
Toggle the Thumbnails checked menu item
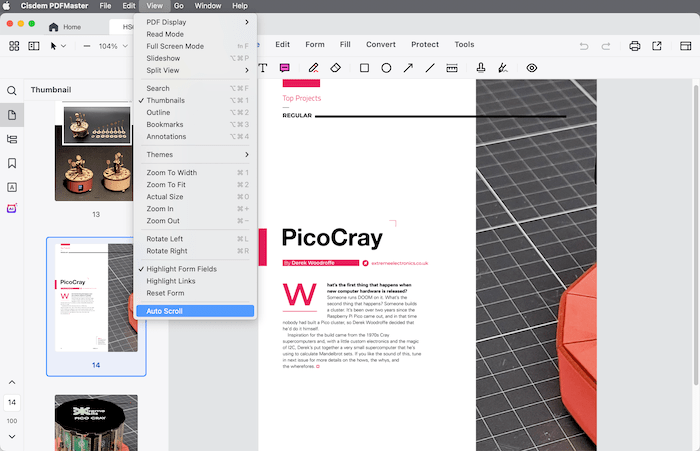point(165,101)
